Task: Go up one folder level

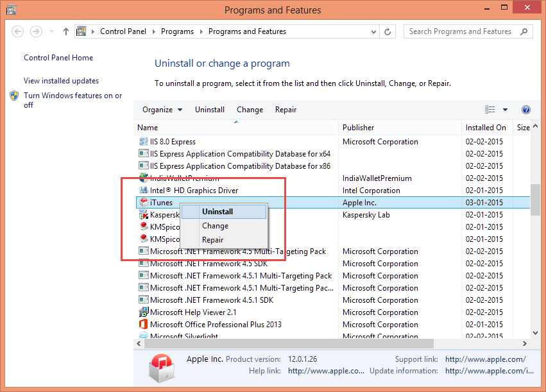Action: pos(66,31)
